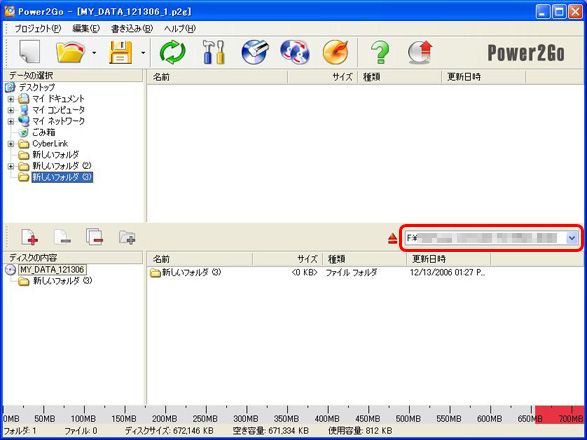
Task: Open the プロジェクト(P) menu
Action: tap(38, 28)
